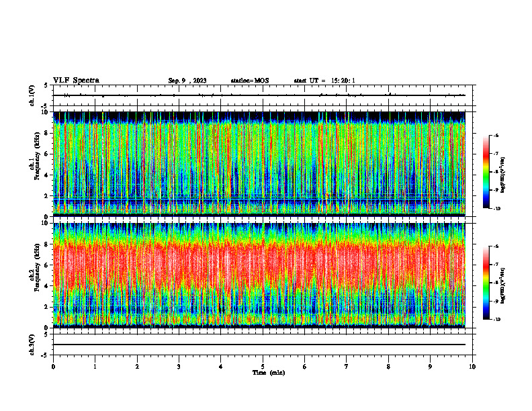Click the ch.2 spectrogram panel

[x=259, y=275]
